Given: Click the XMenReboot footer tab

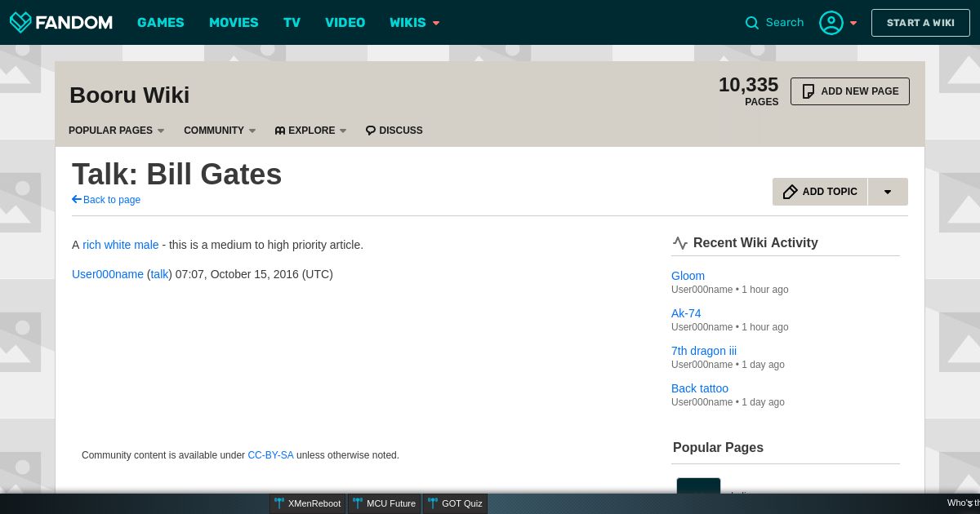Looking at the screenshot, I should pos(308,503).
